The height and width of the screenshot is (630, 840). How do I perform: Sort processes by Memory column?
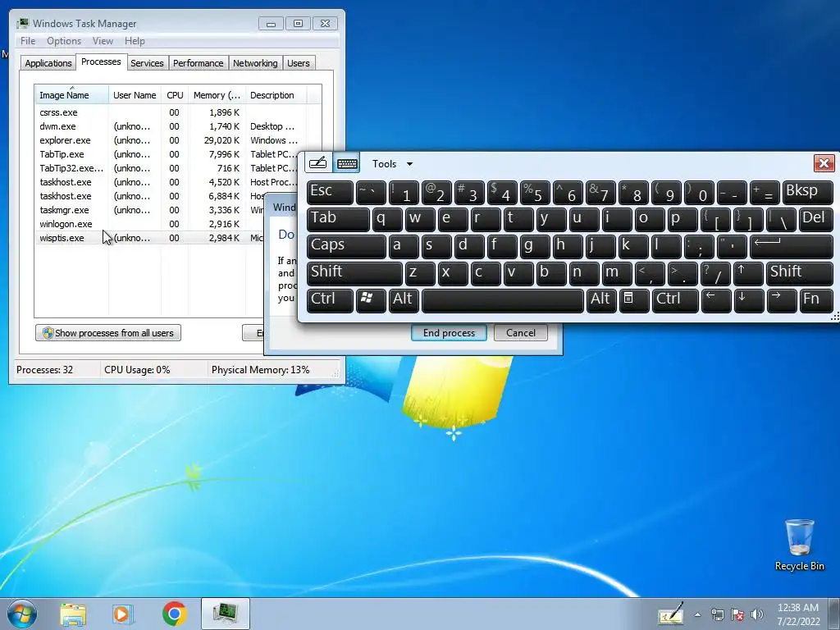coord(217,95)
